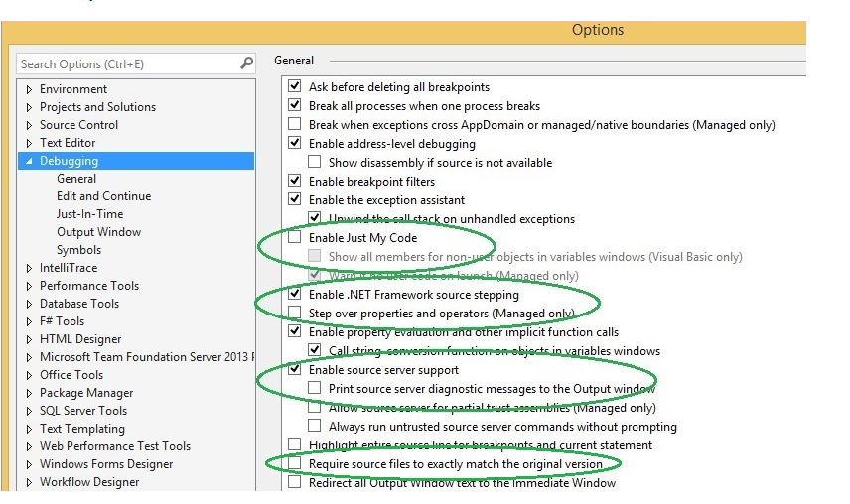850x504 pixels.
Task: Uncheck Enable breakpoint filters
Action: (294, 181)
